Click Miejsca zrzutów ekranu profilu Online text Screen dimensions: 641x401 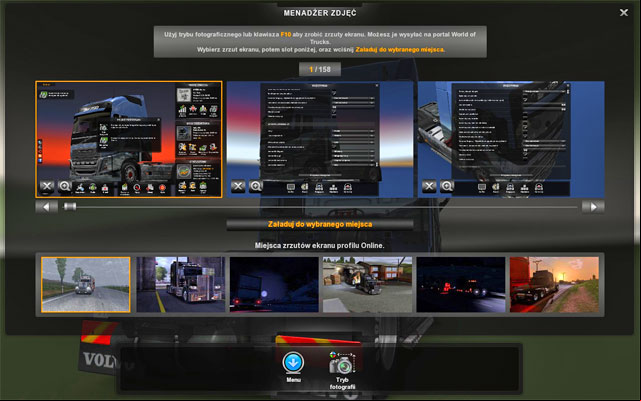point(319,245)
